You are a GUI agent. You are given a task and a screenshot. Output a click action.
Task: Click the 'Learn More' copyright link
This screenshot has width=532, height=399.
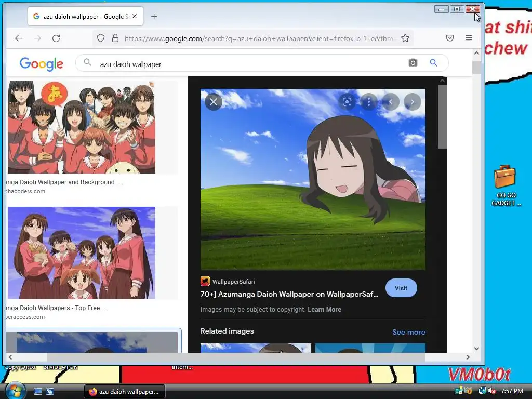(x=324, y=310)
